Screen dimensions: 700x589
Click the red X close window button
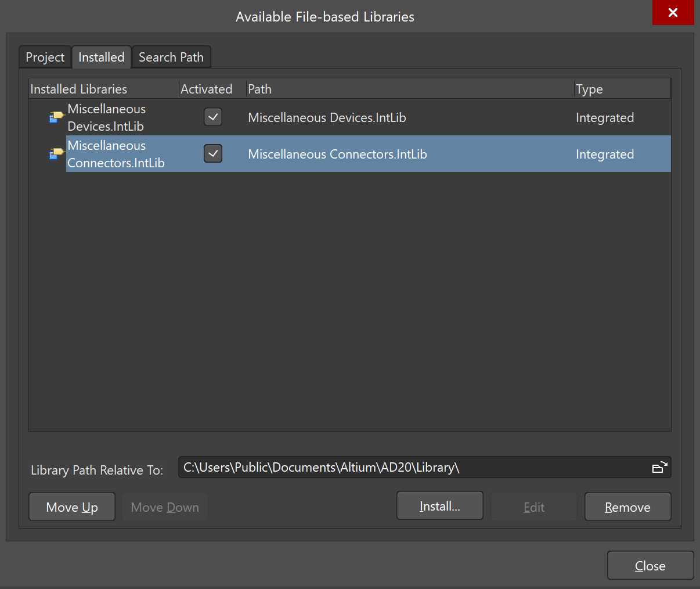pyautogui.click(x=673, y=13)
